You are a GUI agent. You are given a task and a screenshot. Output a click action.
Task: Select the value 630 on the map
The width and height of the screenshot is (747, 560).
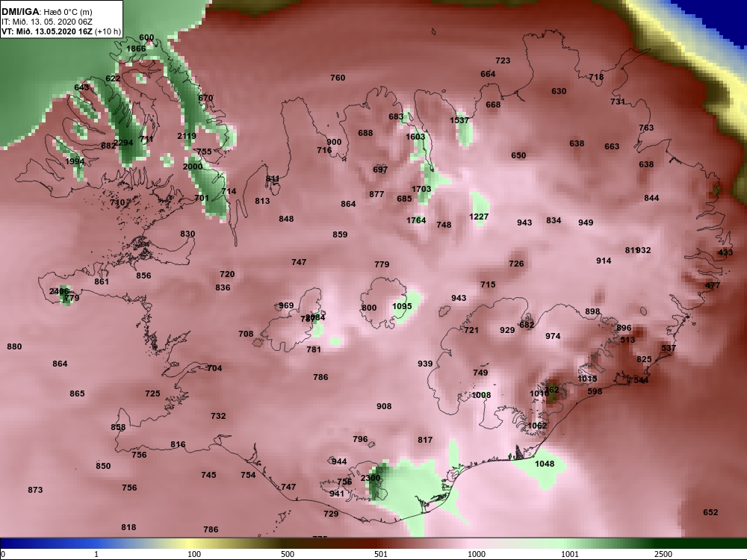[559, 91]
